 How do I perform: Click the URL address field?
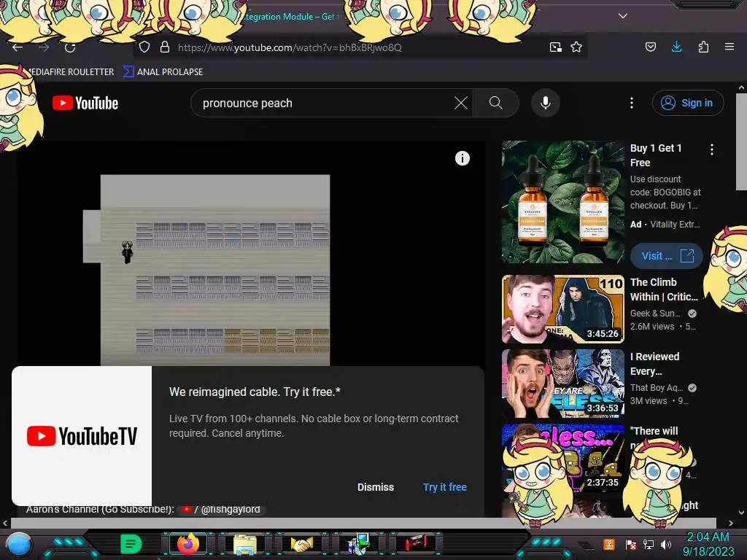(360, 47)
